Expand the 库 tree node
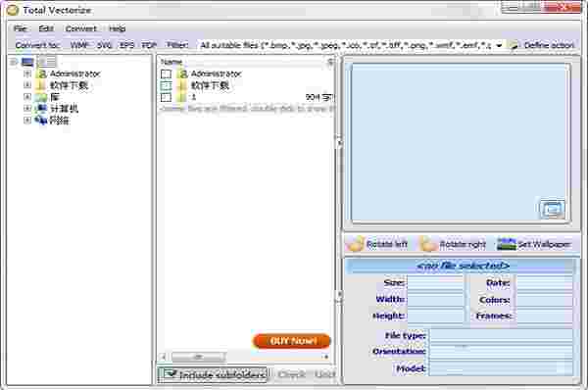The image size is (588, 390). (27, 97)
